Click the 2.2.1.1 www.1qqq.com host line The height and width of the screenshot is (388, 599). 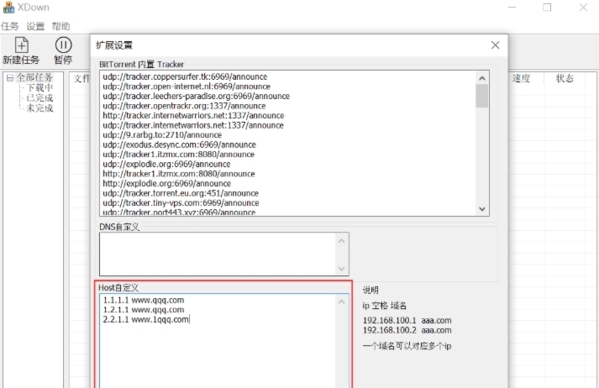pos(146,319)
